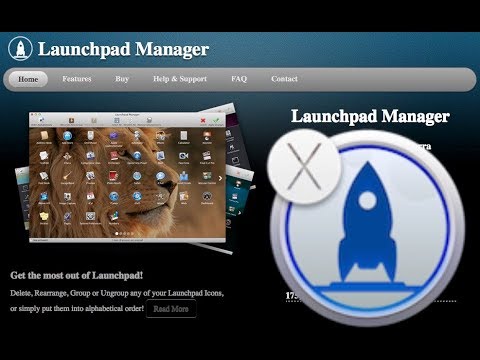Click the 'Delete, Rearrange, Group or Ungroup' description line

[x=117, y=293]
